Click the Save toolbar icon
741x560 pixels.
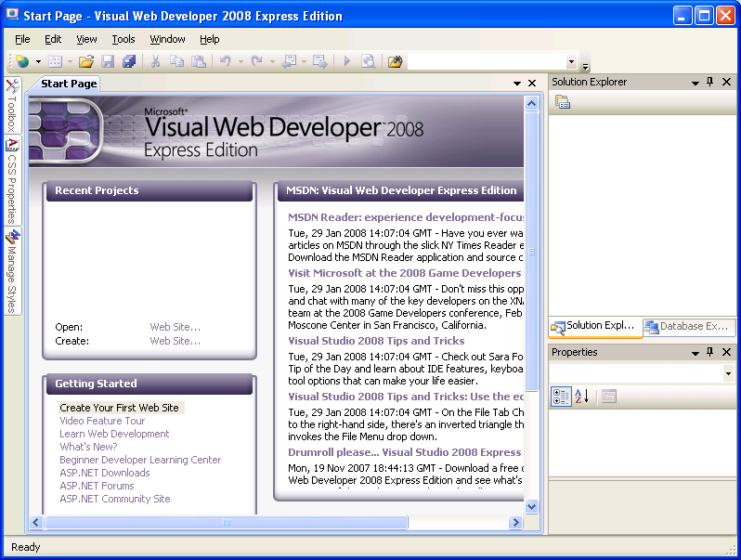coord(108,61)
